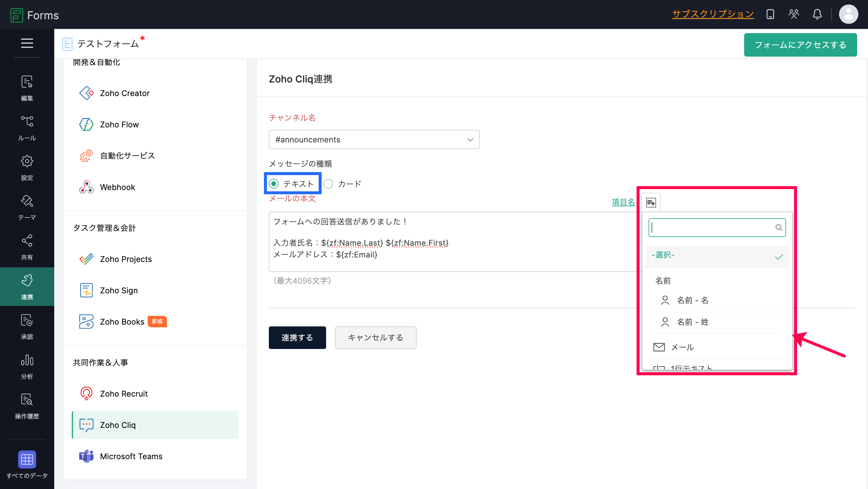Click the (最大4096文字) hint text
Viewport: 868px width, 489px height.
pos(302,281)
